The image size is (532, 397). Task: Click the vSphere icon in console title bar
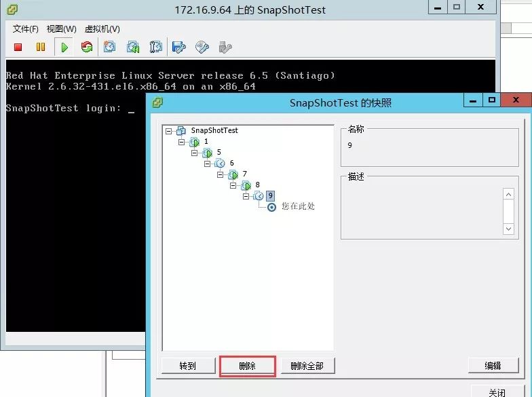click(12, 10)
